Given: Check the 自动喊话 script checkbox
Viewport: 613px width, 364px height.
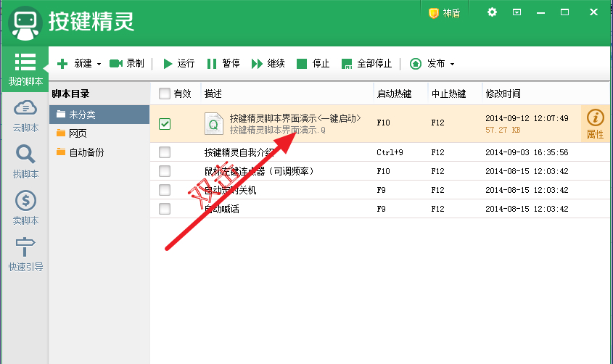Looking at the screenshot, I should pos(165,209).
